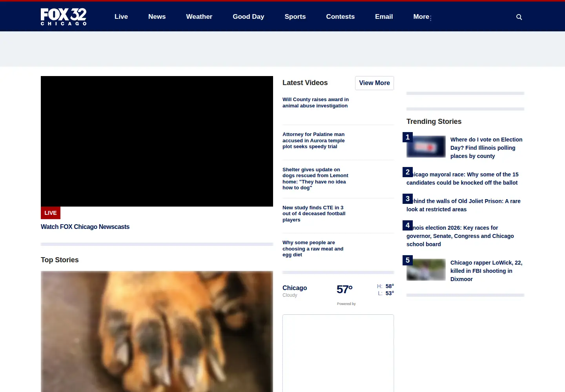Select Good Day in navigation
565x392 pixels.
[x=248, y=16]
